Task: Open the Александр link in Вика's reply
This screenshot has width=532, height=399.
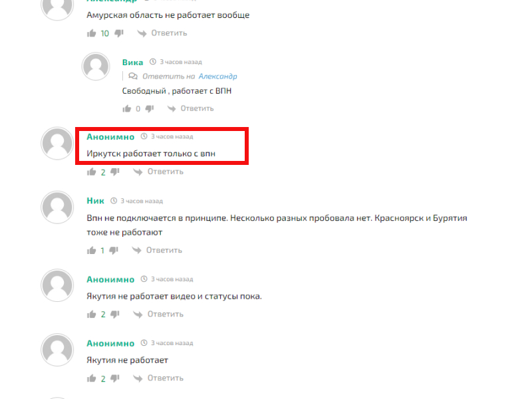Action: (218, 76)
